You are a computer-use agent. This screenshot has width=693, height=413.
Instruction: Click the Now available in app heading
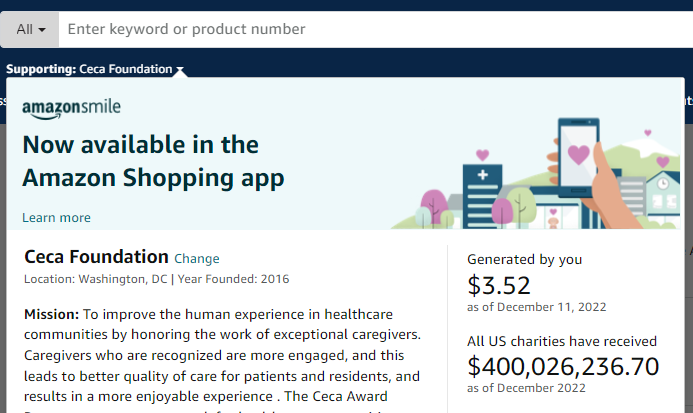(x=153, y=161)
